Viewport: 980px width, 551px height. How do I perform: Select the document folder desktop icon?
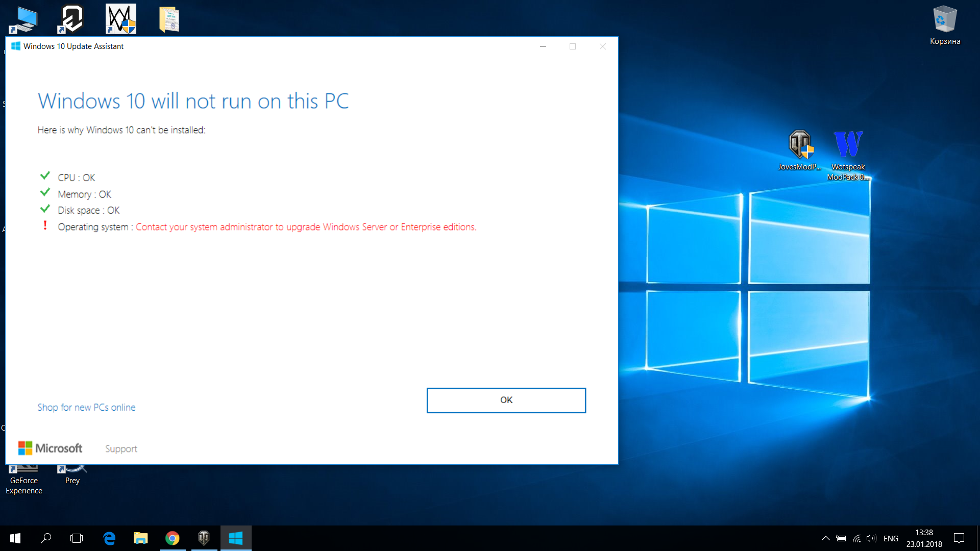pos(169,19)
